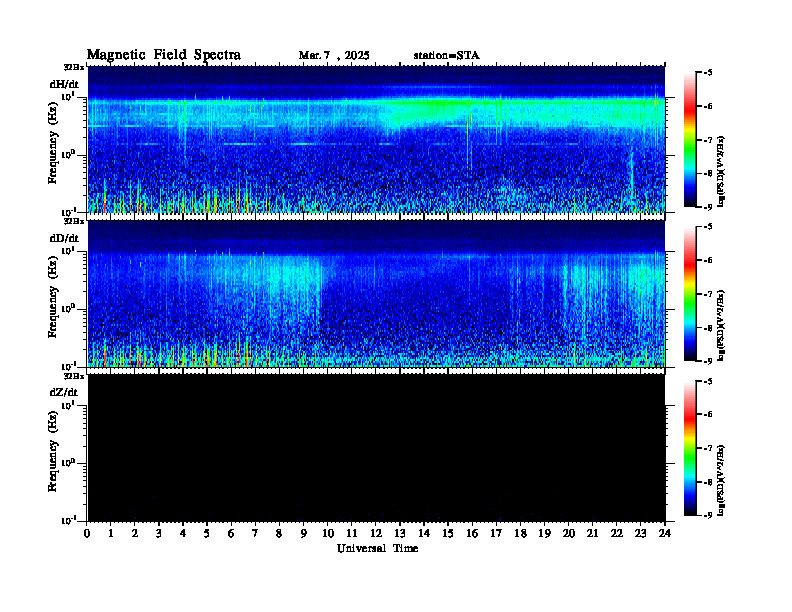Click the "32Hz" label atop the dH/dt panel

pyautogui.click(x=73, y=67)
